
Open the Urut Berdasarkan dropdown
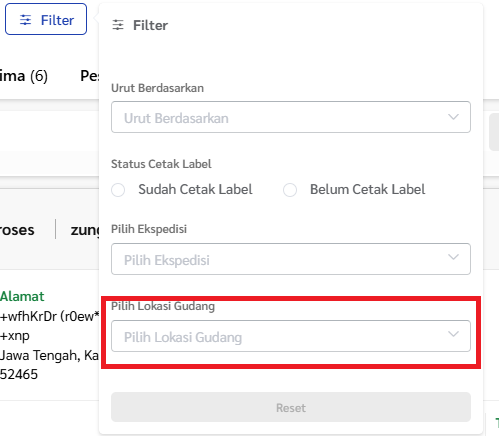coord(291,117)
